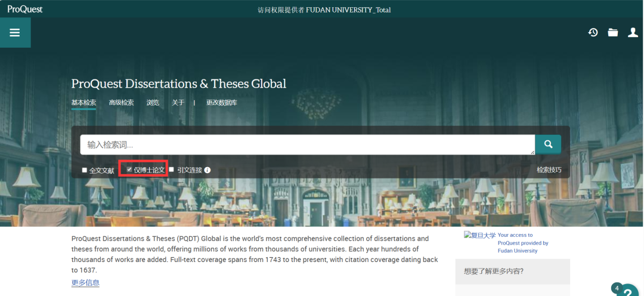The width and height of the screenshot is (644, 296).
Task: Click the info icon beside 引文连接
Action: tap(208, 170)
